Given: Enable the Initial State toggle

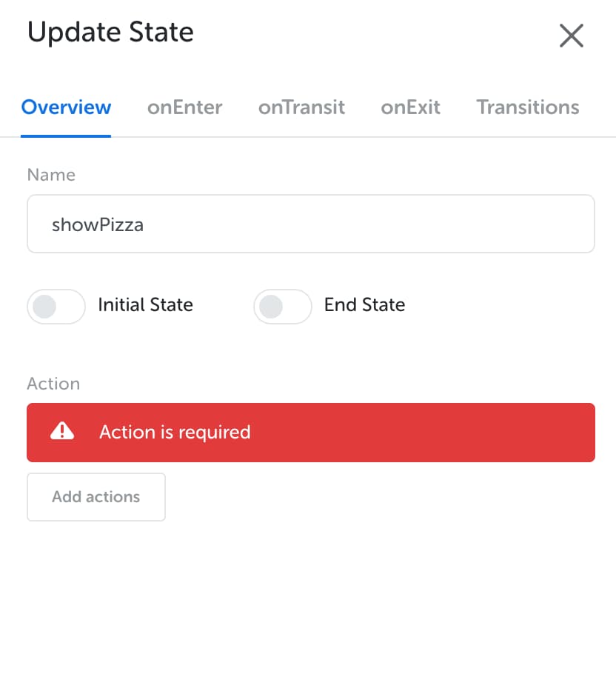Looking at the screenshot, I should tap(56, 306).
